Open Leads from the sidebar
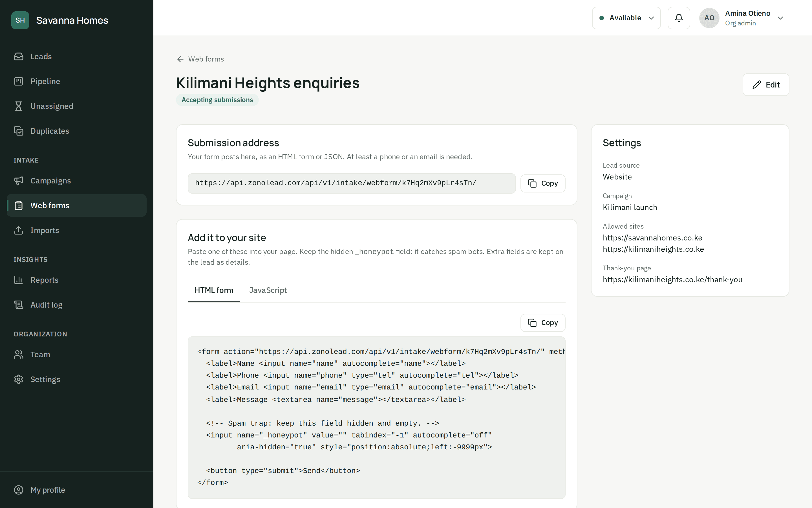This screenshot has width=812, height=508. (x=76, y=56)
